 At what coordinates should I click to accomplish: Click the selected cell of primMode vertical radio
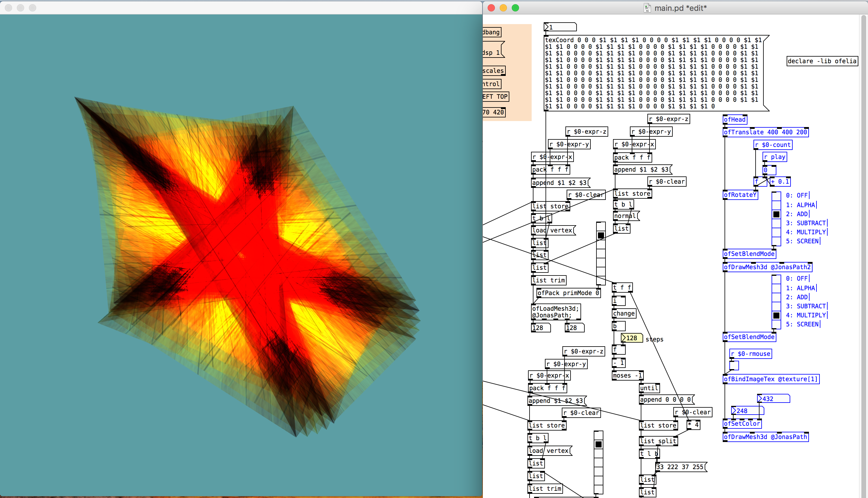coord(601,235)
